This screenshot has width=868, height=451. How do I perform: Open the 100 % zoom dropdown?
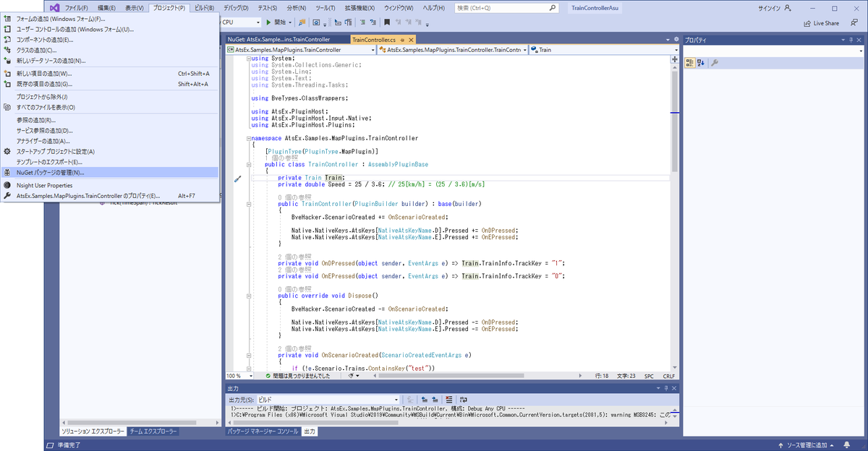pos(250,376)
